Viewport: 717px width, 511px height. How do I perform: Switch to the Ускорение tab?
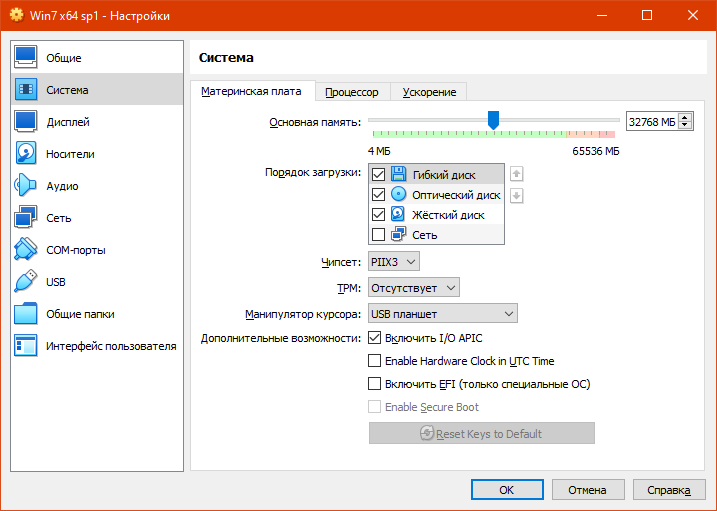[429, 92]
